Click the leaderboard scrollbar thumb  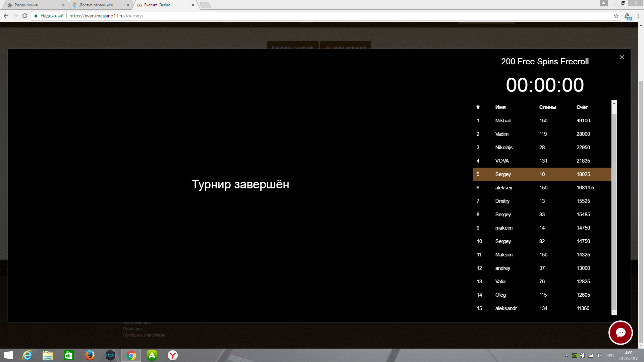pyautogui.click(x=614, y=211)
